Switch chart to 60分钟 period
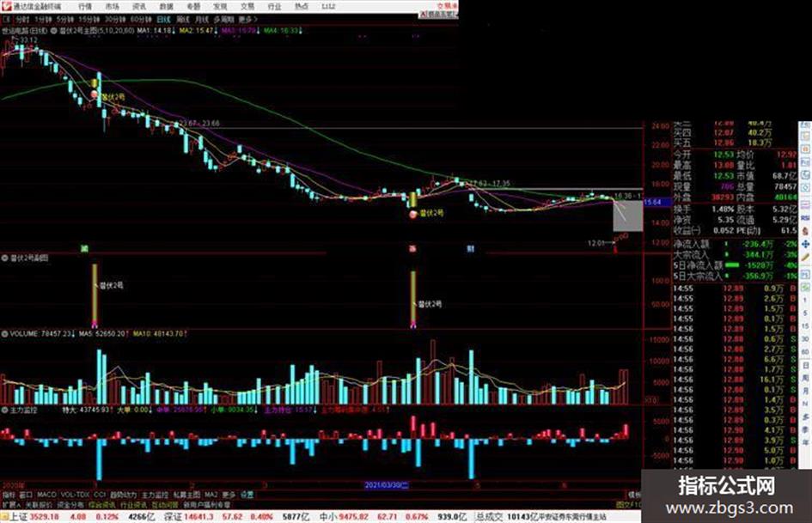The height and width of the screenshot is (523, 812). [x=141, y=19]
